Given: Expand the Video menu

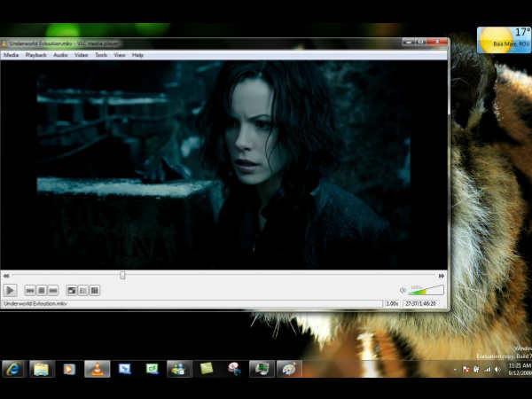Looking at the screenshot, I should point(81,55).
